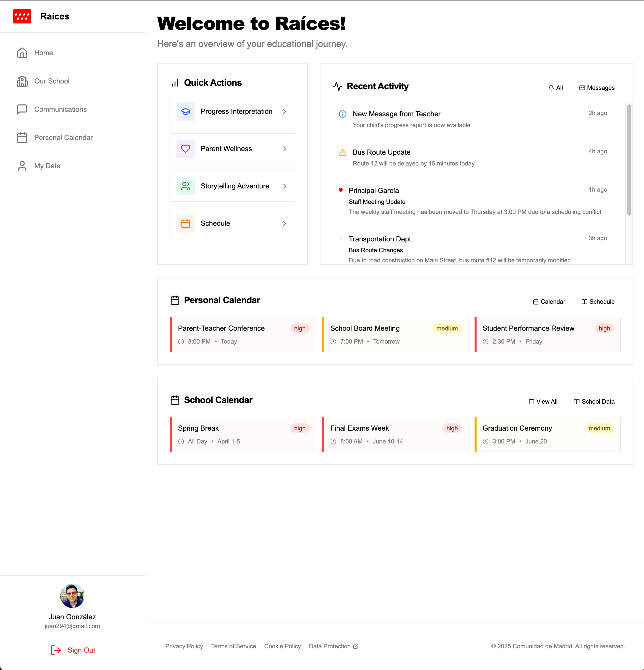Click the Storytelling Adventure people icon
644x670 pixels.
tap(186, 186)
